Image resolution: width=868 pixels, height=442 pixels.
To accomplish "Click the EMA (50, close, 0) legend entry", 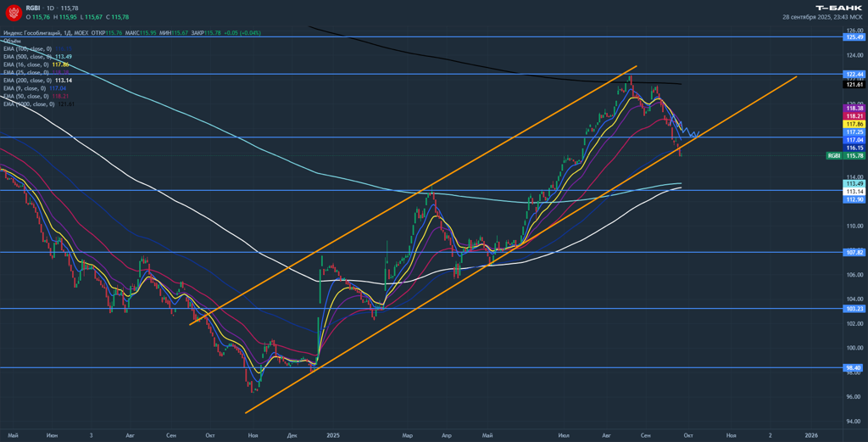I will click(x=27, y=96).
